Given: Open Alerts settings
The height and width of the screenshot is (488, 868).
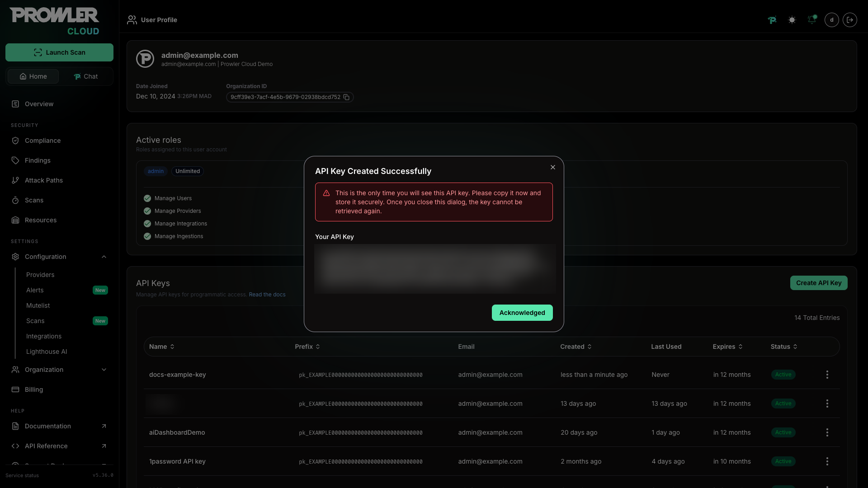Looking at the screenshot, I should [x=35, y=290].
